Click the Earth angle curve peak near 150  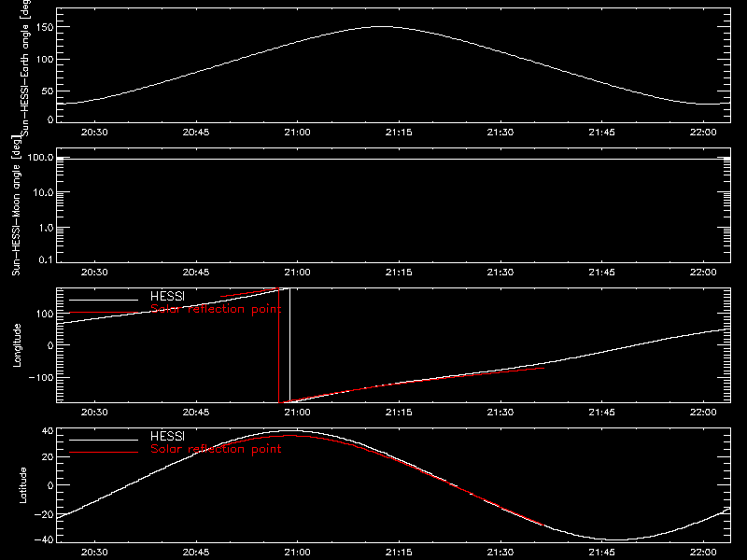(381, 27)
